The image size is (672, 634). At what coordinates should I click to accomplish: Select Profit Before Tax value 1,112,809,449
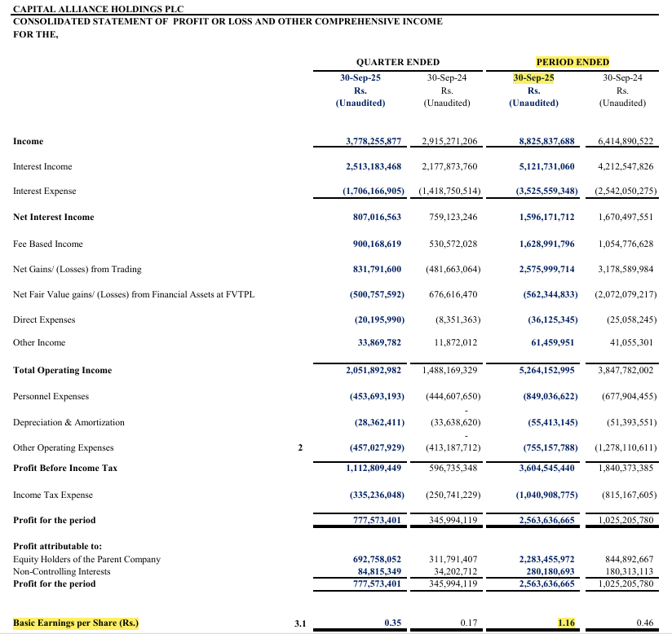pos(374,469)
